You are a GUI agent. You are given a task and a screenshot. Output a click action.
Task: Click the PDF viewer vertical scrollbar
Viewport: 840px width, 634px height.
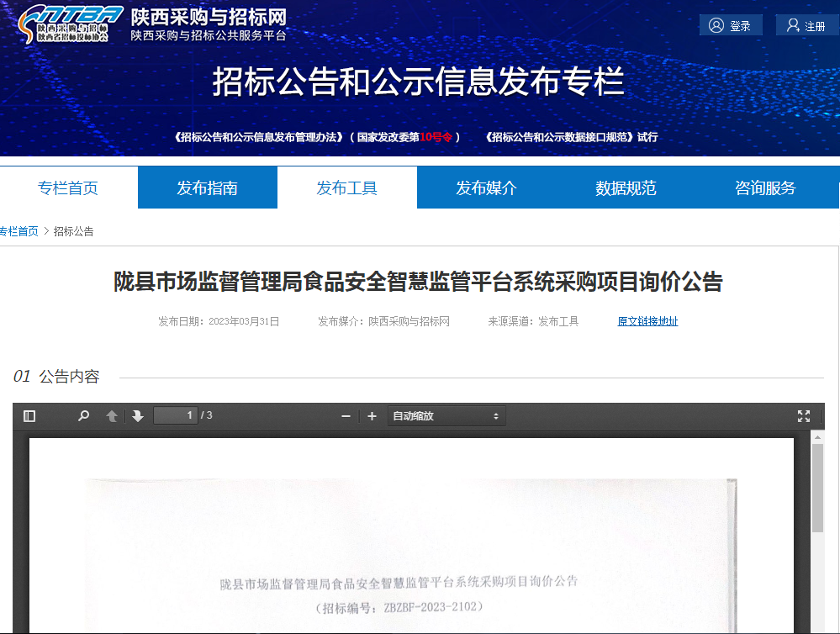[x=817, y=488]
